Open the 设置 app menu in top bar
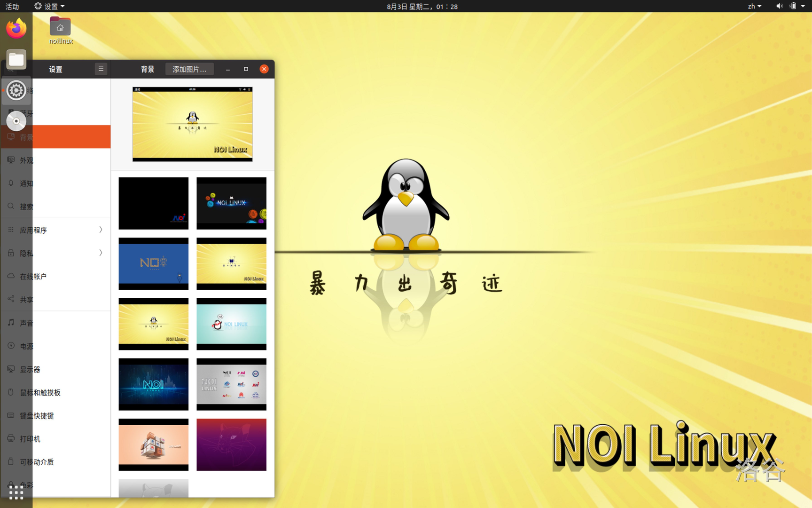The height and width of the screenshot is (508, 812). tap(49, 6)
